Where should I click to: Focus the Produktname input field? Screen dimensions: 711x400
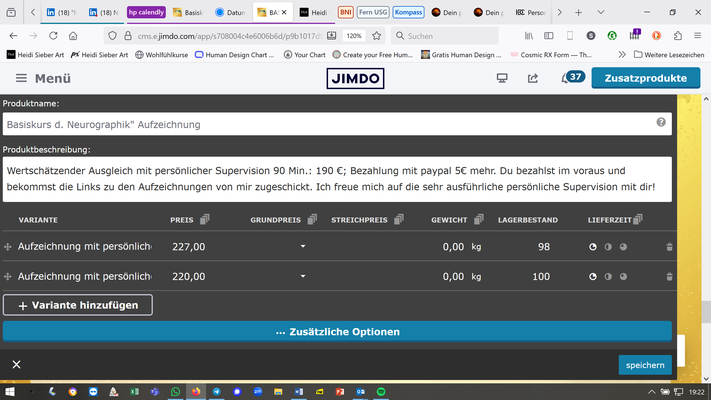point(337,124)
